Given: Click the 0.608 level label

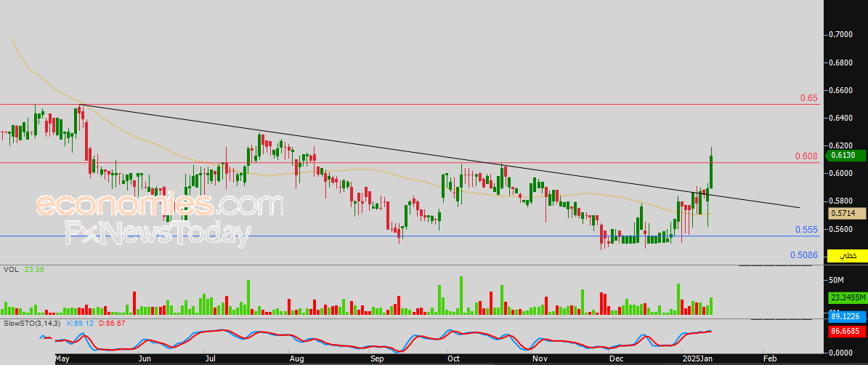Looking at the screenshot, I should 806,156.
